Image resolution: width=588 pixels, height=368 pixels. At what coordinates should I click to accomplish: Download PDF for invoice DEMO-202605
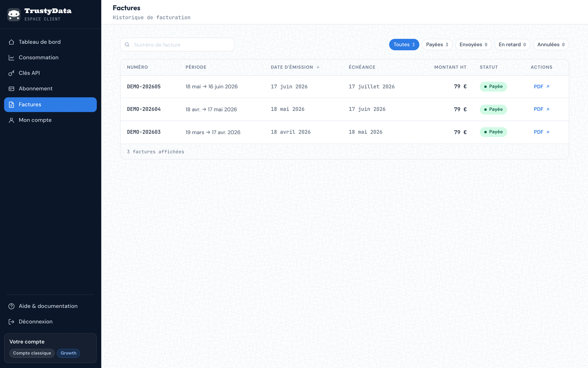tap(541, 87)
